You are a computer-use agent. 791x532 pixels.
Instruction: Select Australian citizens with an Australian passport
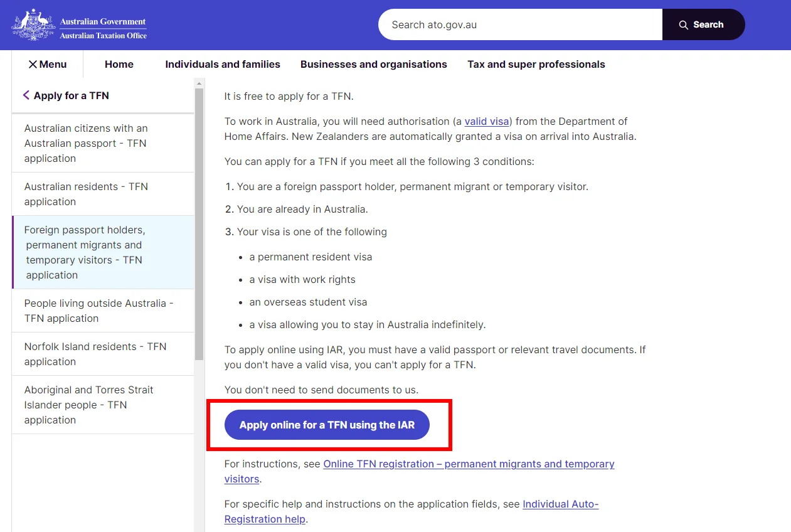click(86, 143)
